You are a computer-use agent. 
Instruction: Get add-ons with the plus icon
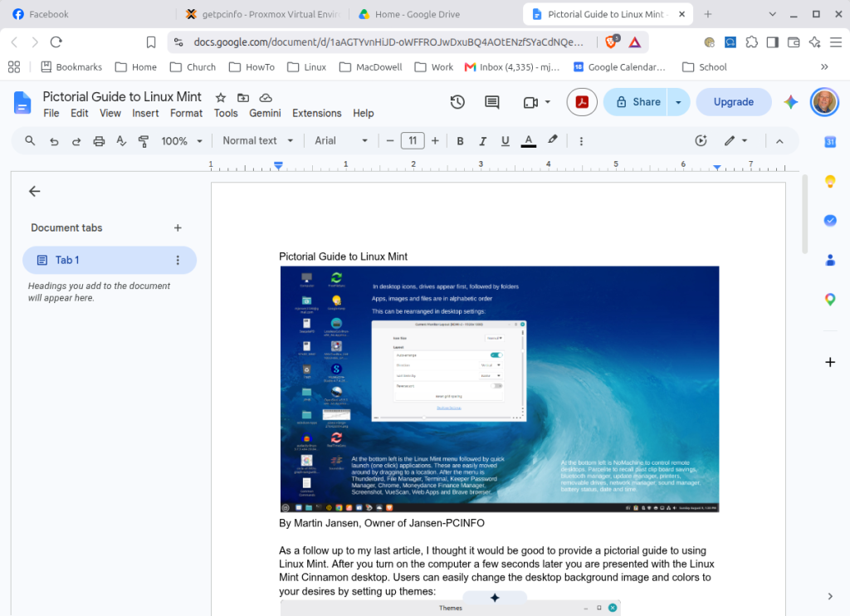830,362
